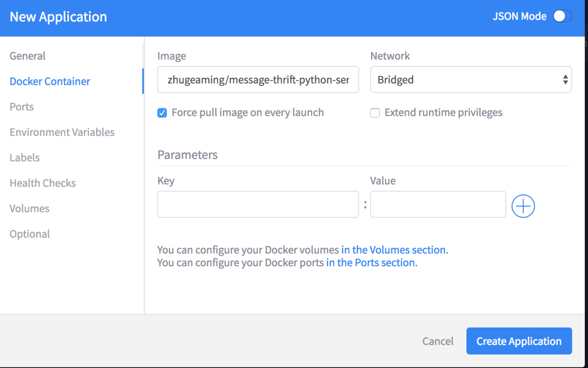Select Docker Container in the sidebar
The image size is (588, 368).
coord(50,81)
